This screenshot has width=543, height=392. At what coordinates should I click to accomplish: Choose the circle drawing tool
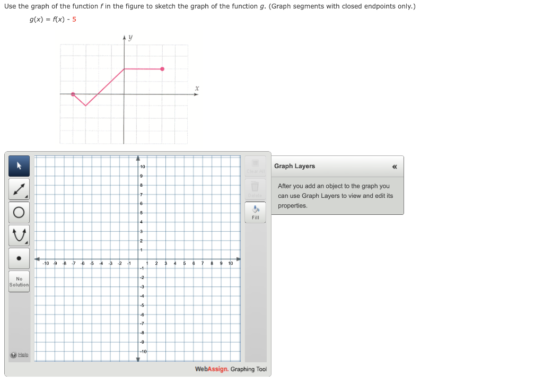coord(19,212)
